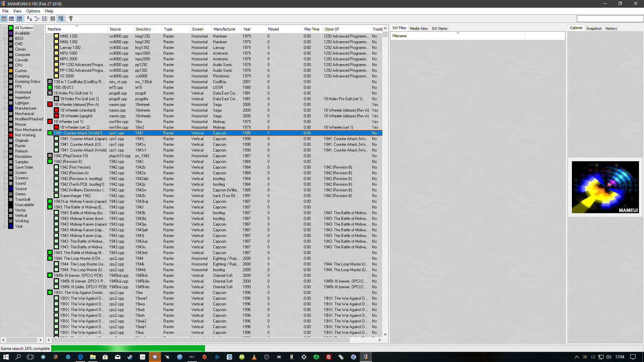Viewport: 644px width, 362px height.
Task: Switch to large icons view
Action: click(30, 19)
